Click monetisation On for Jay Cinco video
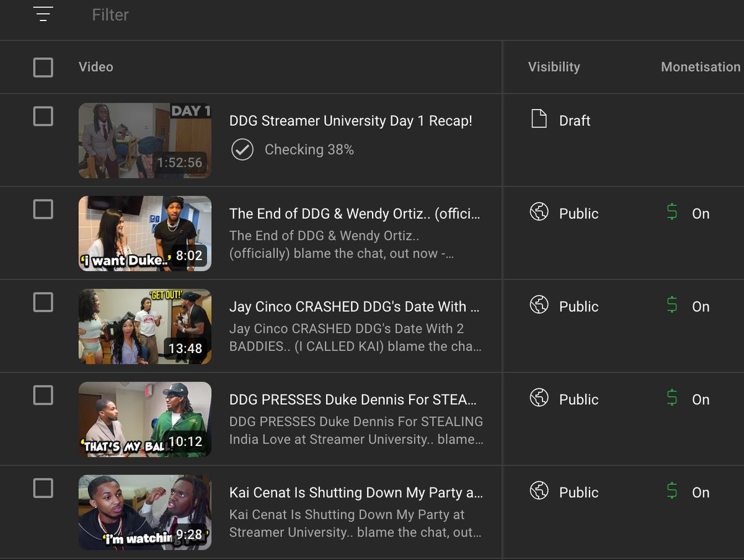 click(701, 307)
